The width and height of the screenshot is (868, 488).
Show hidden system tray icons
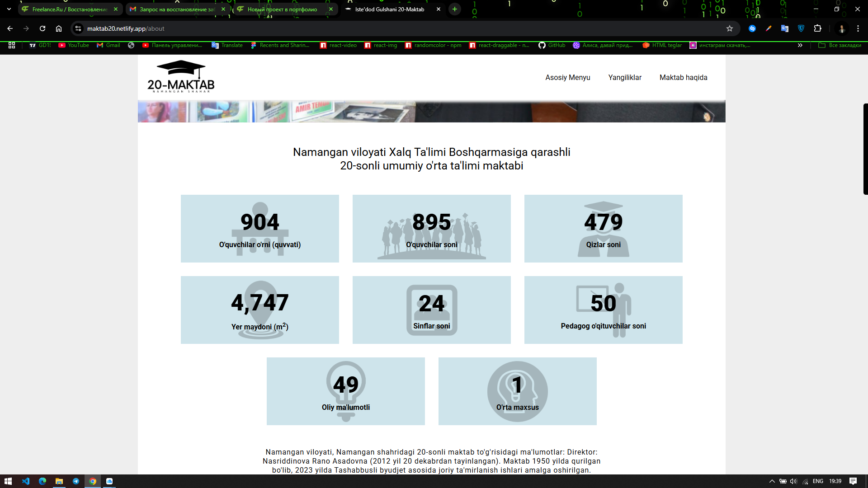(772, 481)
